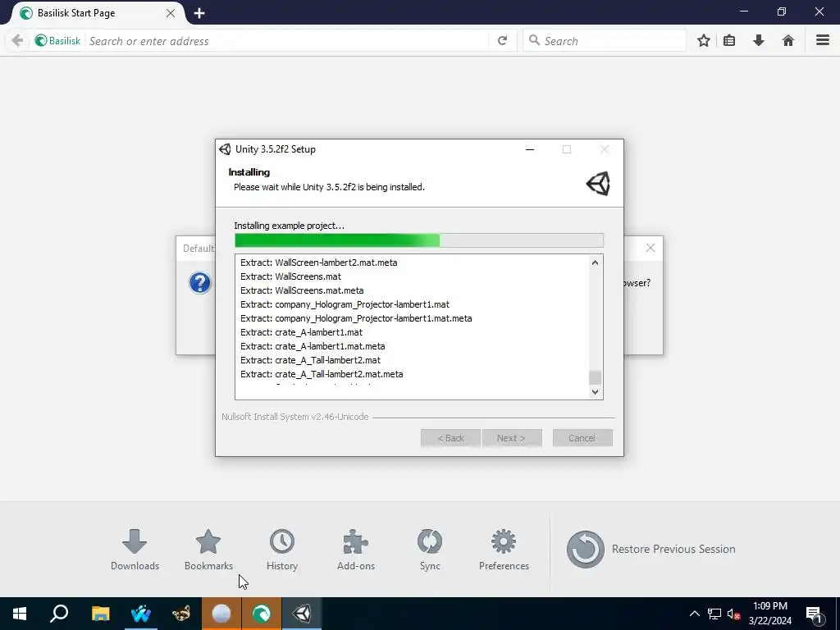Select line Extract: company_Hologram_Projector-lambert1.mat

345,304
